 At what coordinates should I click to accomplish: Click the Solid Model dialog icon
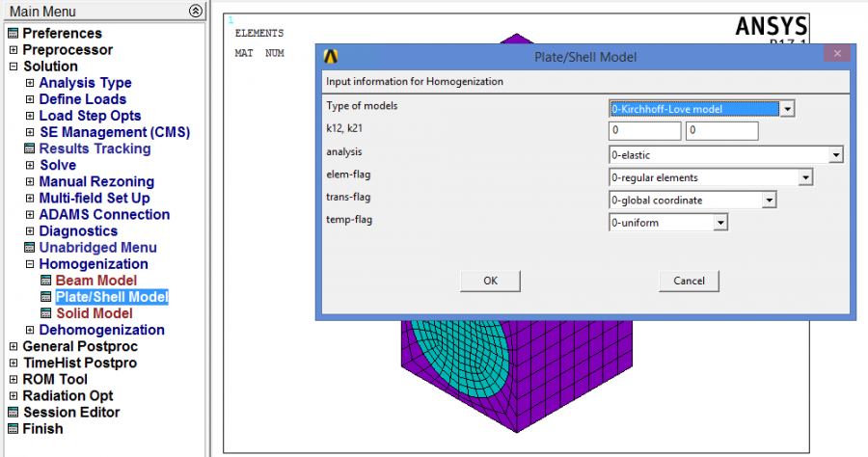(46, 313)
